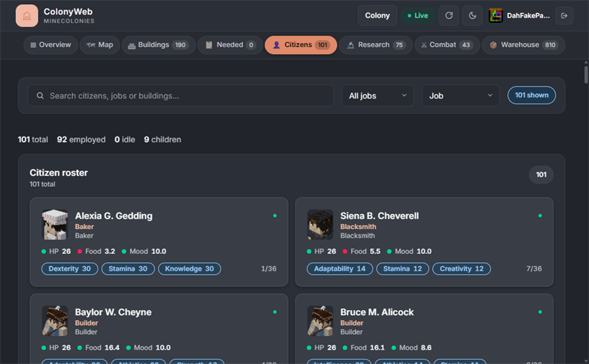Click Baylor W. Cheyne's builder avatar
589x364 pixels.
point(55,321)
